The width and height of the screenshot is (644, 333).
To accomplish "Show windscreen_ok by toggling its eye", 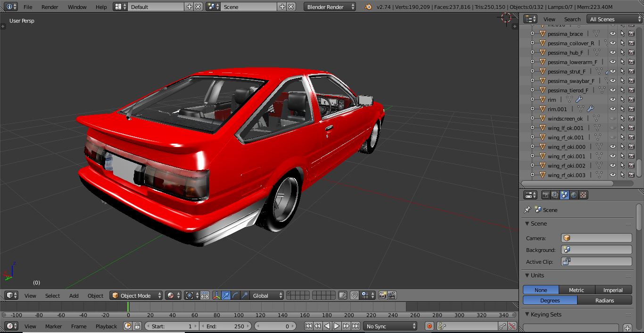I will (613, 118).
